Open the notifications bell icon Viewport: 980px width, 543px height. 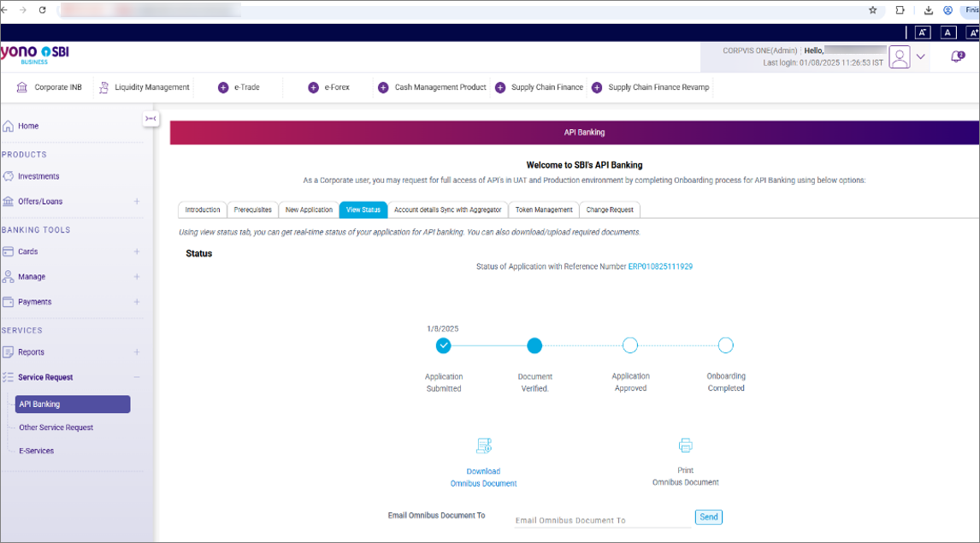[x=957, y=56]
